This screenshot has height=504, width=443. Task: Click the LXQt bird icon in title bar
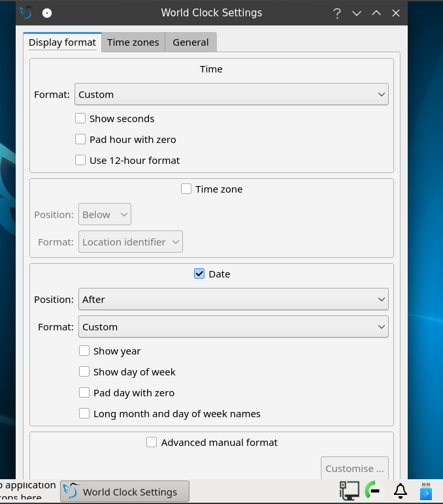[26, 13]
